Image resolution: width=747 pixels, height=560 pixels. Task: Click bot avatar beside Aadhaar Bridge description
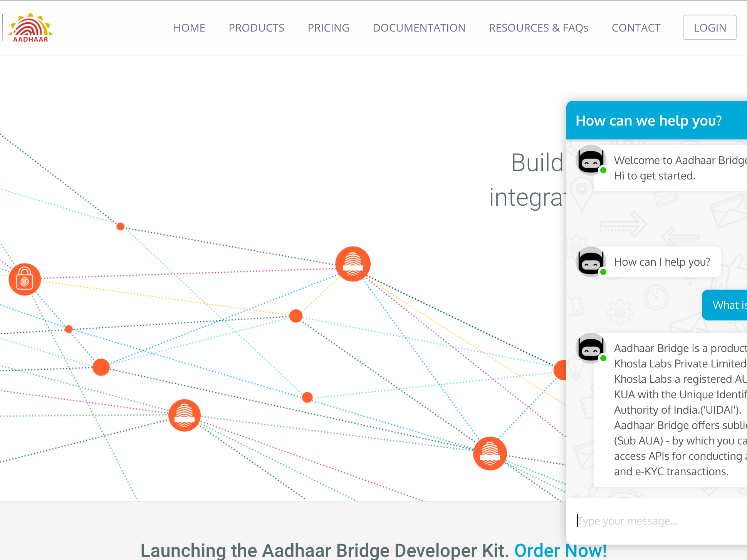591,348
